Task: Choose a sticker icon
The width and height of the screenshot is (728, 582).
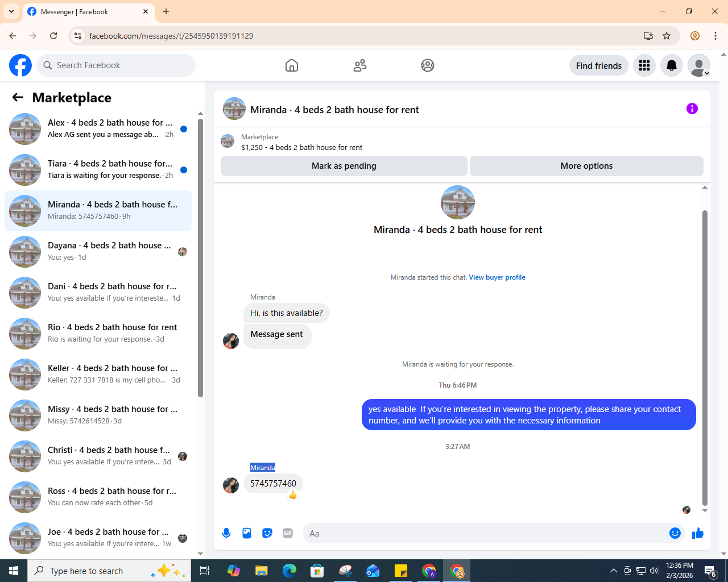Action: [x=267, y=533]
